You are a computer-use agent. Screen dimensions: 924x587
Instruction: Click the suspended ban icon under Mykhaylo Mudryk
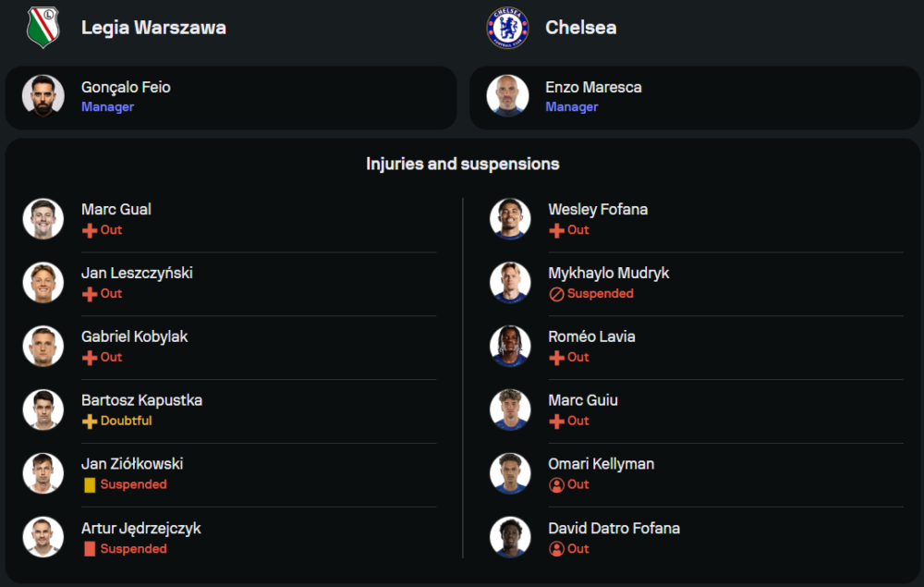click(x=556, y=294)
